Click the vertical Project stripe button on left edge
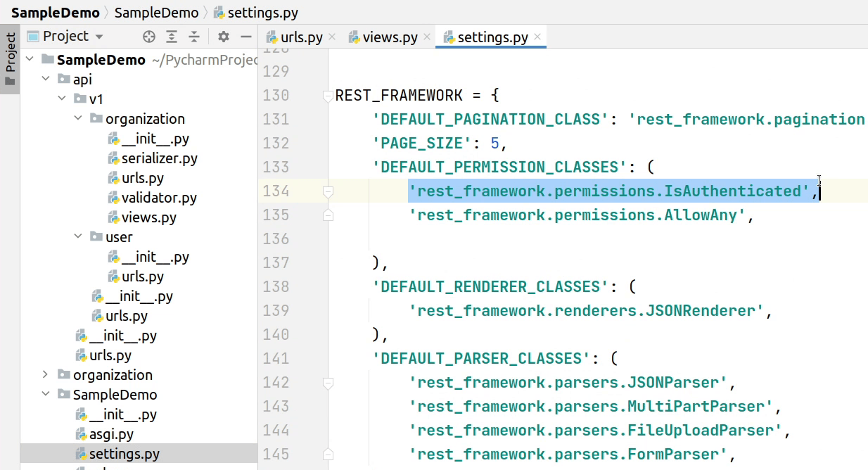The height and width of the screenshot is (470, 868). click(x=9, y=49)
